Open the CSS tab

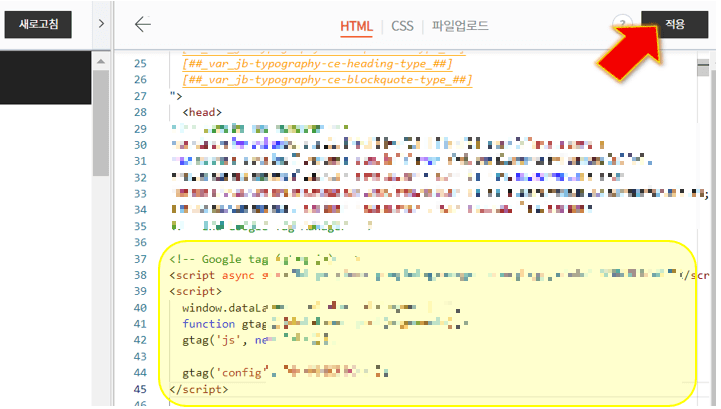[x=402, y=26]
